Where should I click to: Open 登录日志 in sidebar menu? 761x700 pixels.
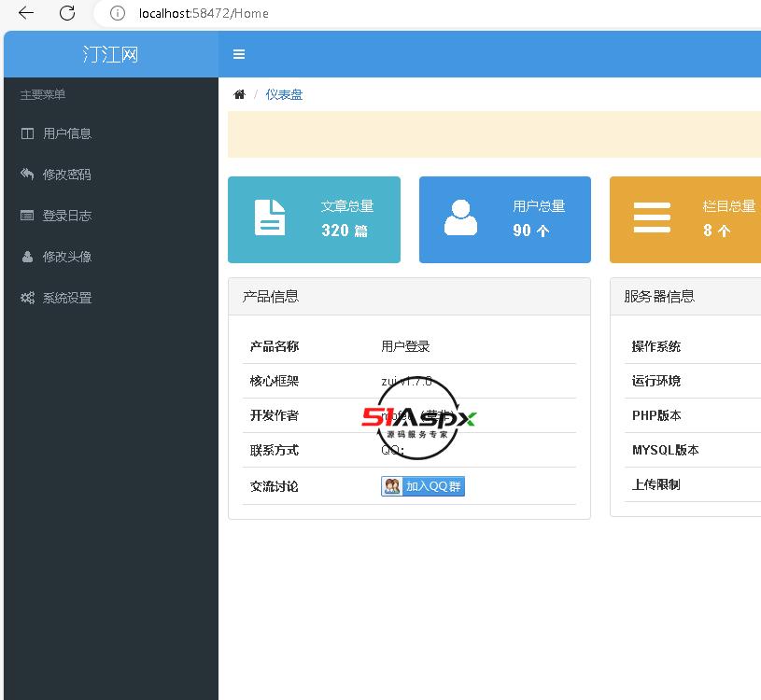(x=111, y=216)
